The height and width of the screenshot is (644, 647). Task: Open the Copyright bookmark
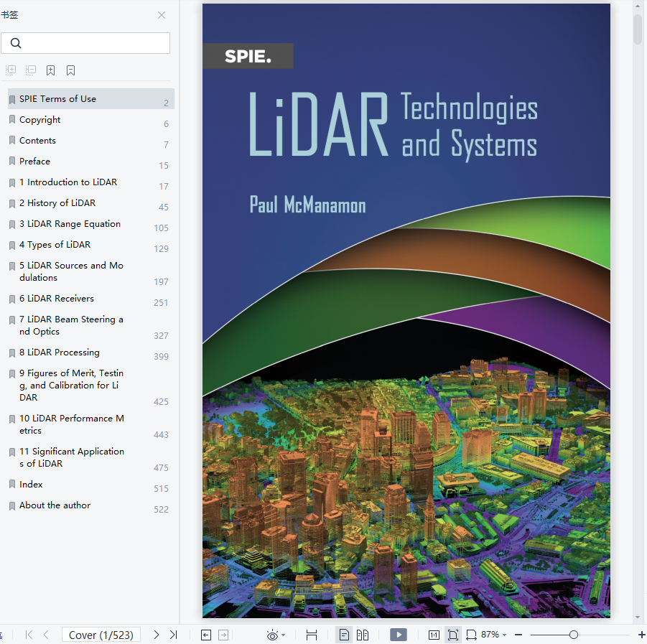click(91, 120)
